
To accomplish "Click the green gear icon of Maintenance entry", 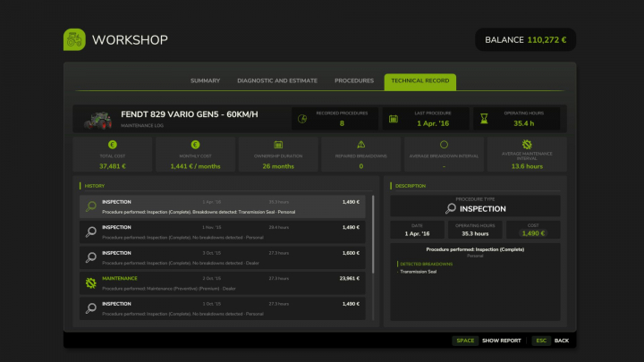I will pyautogui.click(x=90, y=282).
